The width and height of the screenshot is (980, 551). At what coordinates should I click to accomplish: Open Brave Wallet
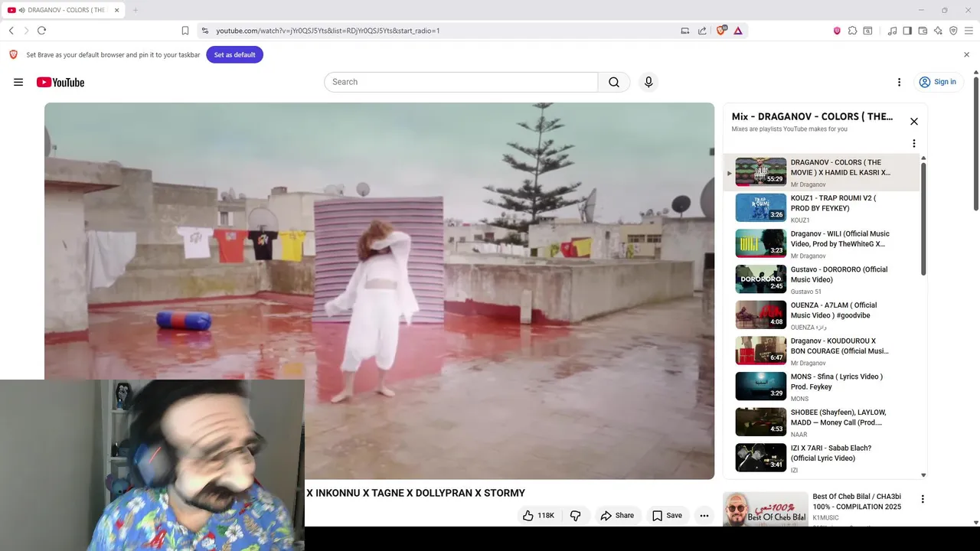coord(923,31)
